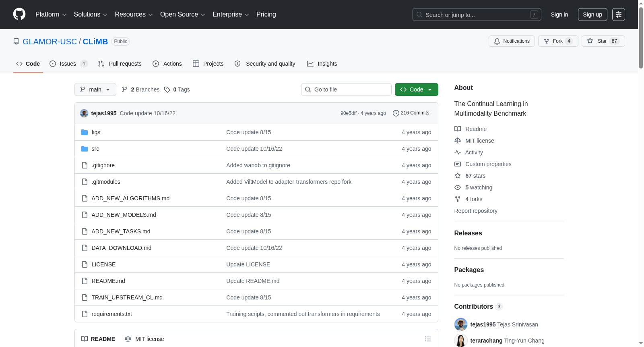Click the fork icon beside 4 forks
Screen dimensions: 644x347
(458, 199)
